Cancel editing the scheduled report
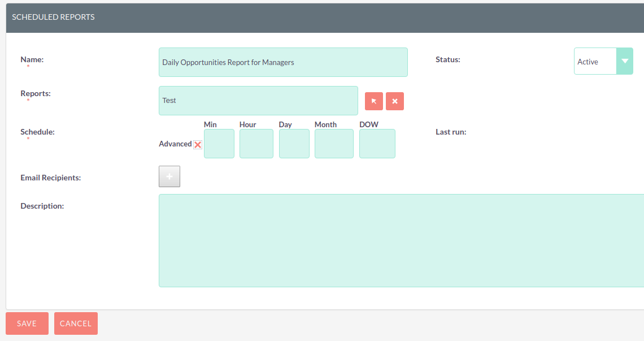 coord(76,323)
